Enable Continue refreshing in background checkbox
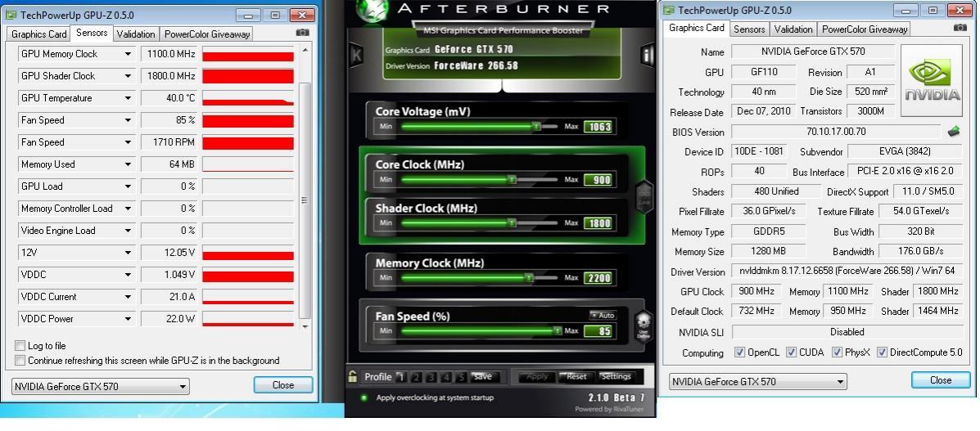Image resolution: width=980 pixels, height=431 pixels. tap(20, 361)
